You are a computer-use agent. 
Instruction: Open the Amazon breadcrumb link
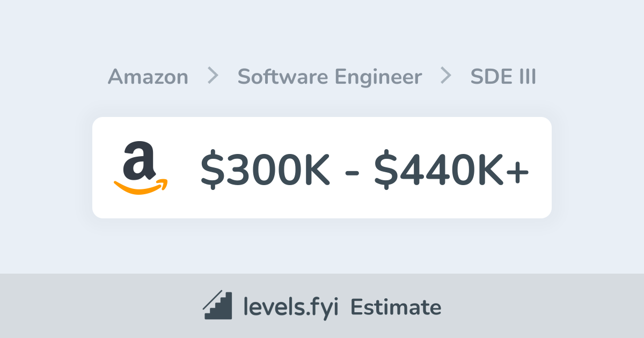(148, 77)
